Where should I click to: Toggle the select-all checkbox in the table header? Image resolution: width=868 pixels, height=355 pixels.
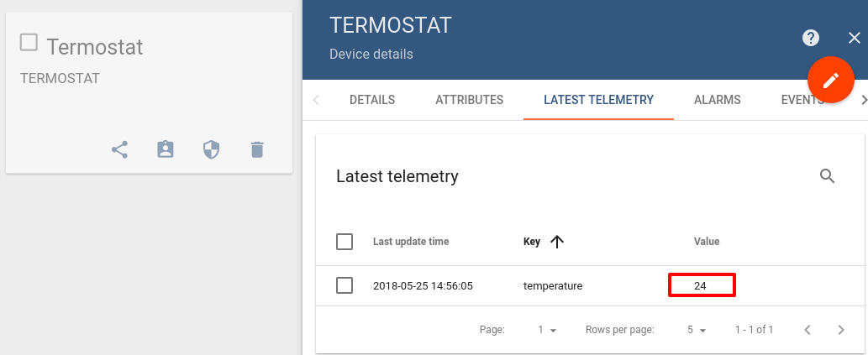pos(345,242)
